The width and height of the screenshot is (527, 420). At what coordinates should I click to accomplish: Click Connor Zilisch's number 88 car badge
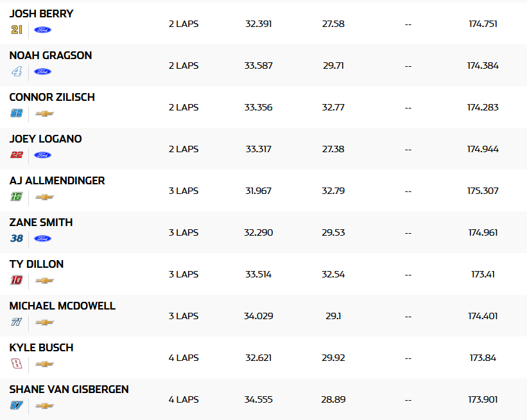(x=17, y=113)
